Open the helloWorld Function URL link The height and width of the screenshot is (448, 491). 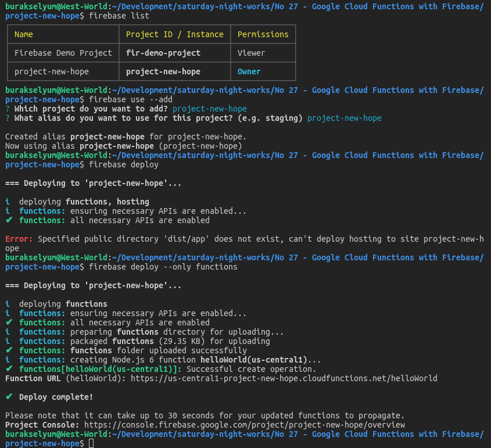click(284, 378)
